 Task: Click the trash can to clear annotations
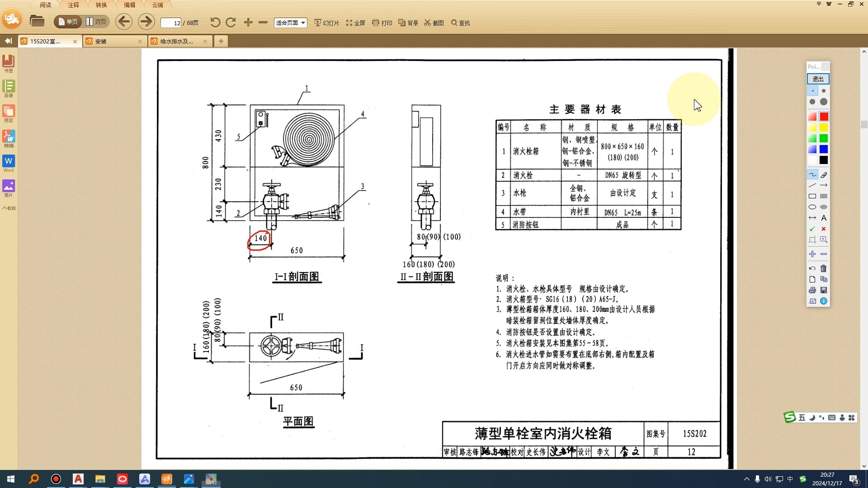point(824,268)
